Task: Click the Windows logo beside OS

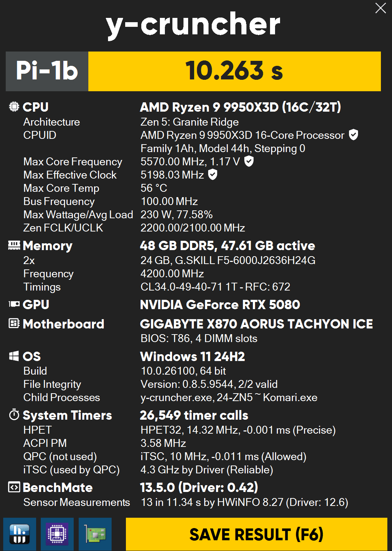Action: click(14, 356)
